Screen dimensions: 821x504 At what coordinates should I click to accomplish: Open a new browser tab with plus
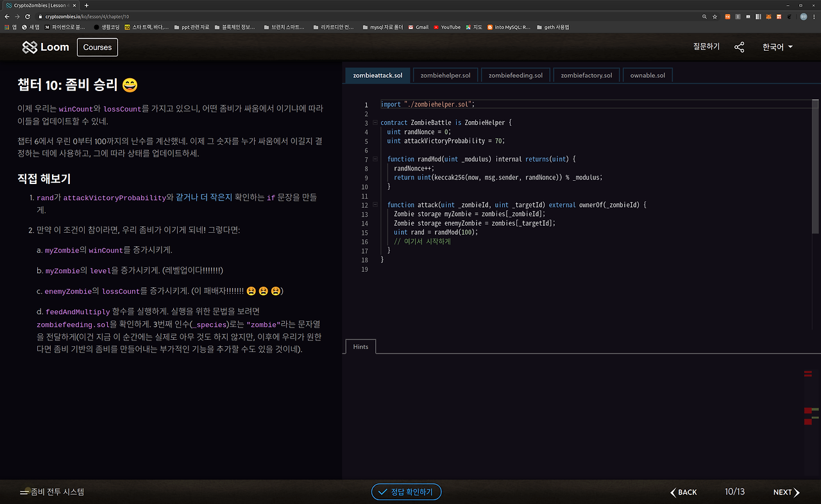point(87,5)
